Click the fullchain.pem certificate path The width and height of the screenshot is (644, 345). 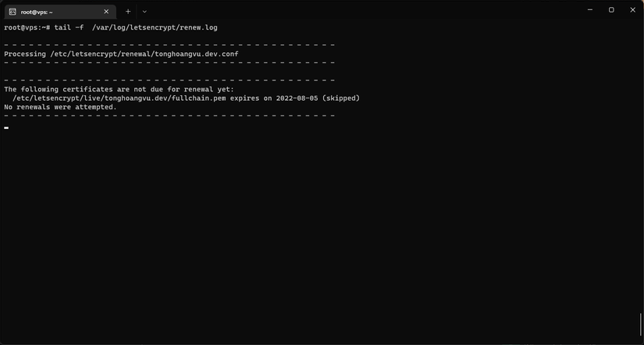click(119, 98)
